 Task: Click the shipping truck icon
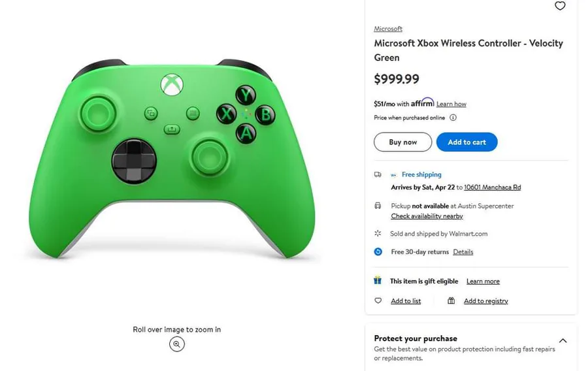(378, 175)
